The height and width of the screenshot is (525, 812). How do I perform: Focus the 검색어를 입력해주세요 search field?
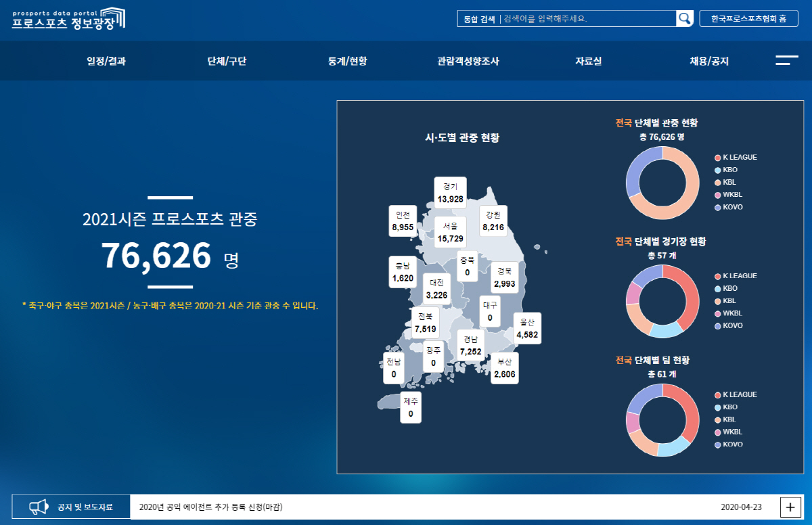pos(587,18)
